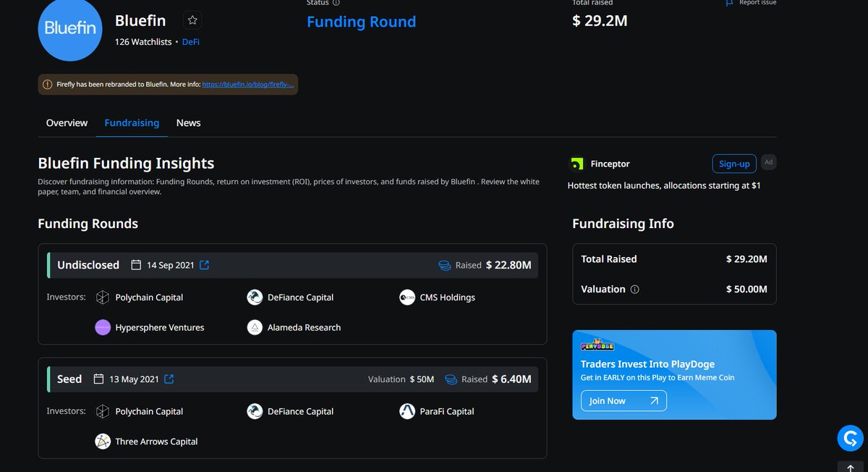The width and height of the screenshot is (868, 472).
Task: Open the DeFiance Capital name in the Seed round
Action: click(x=300, y=411)
